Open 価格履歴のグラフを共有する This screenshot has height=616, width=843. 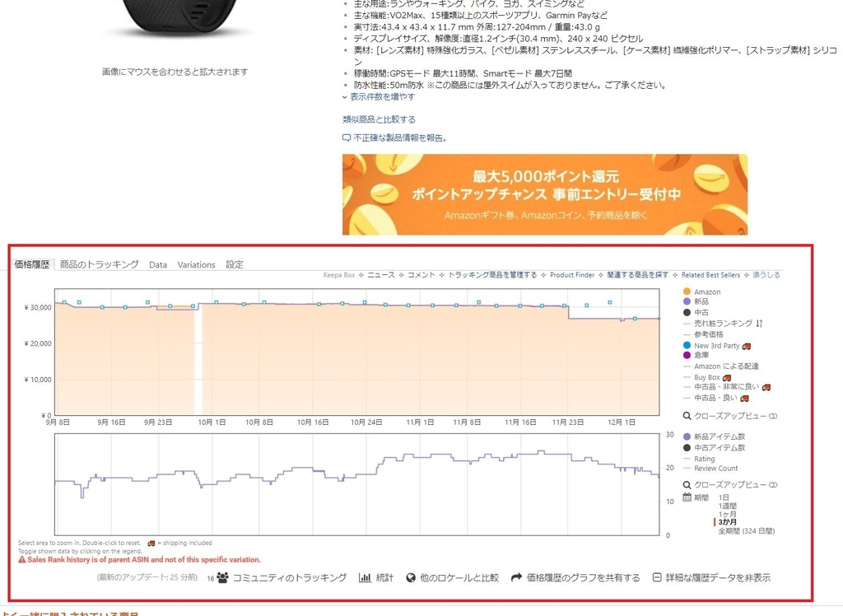584,577
